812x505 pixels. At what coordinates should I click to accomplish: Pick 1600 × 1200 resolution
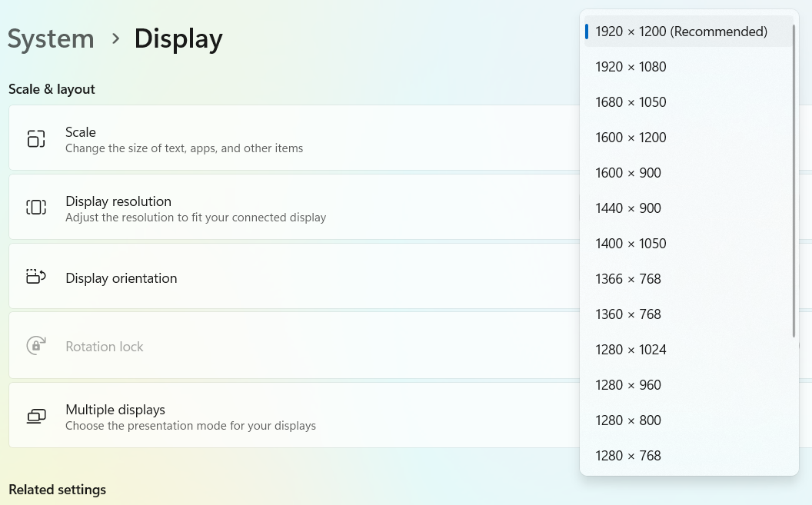coord(689,138)
